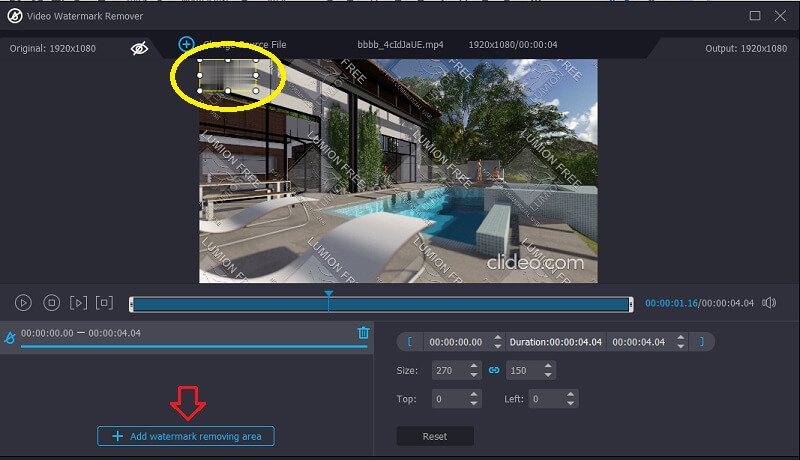Set end point with right bracket icon

702,342
